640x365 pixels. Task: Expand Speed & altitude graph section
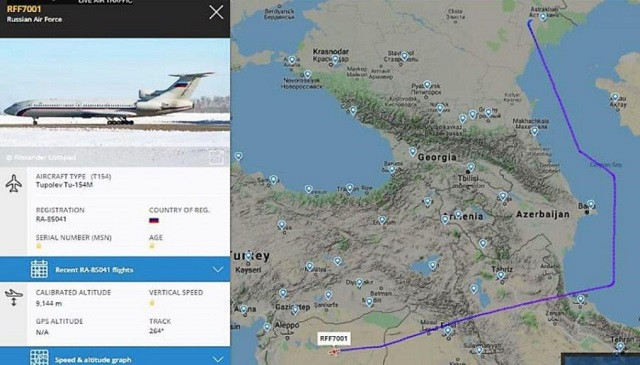[115, 356]
